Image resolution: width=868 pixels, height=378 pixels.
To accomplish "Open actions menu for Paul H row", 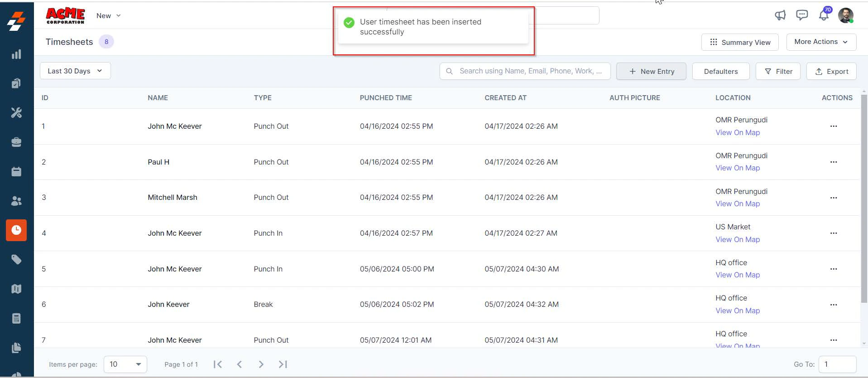I will (834, 162).
